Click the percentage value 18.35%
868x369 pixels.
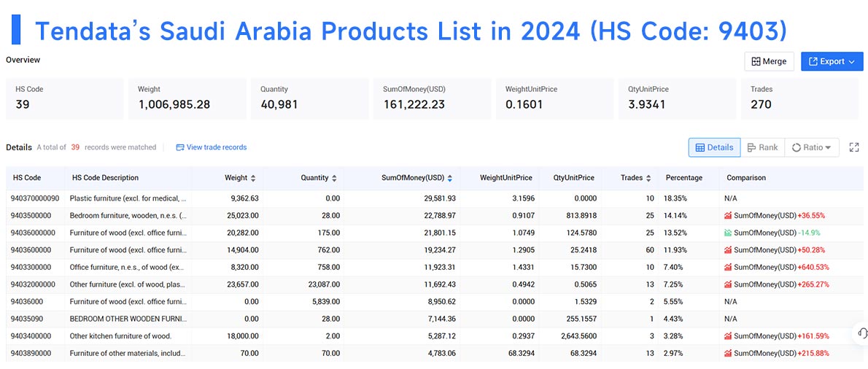click(x=675, y=198)
